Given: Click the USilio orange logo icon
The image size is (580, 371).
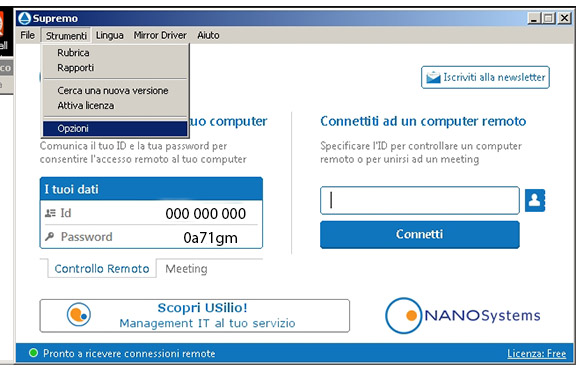Looking at the screenshot, I should (79, 315).
